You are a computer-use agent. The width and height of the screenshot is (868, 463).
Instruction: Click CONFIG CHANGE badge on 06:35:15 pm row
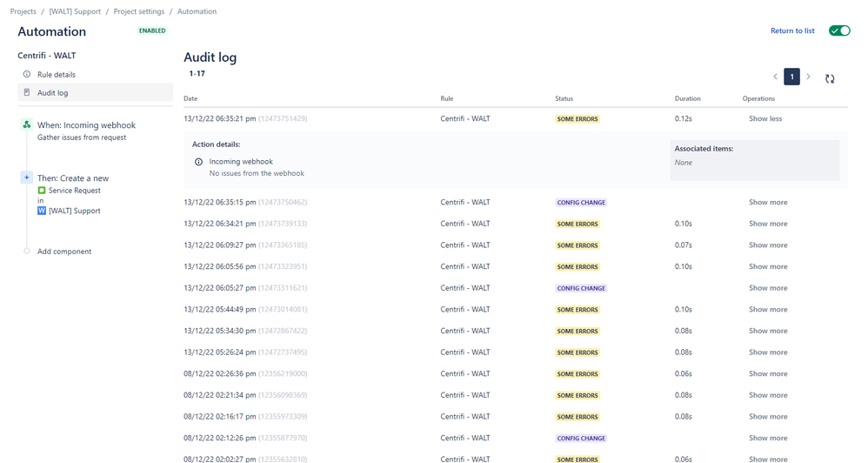(581, 203)
